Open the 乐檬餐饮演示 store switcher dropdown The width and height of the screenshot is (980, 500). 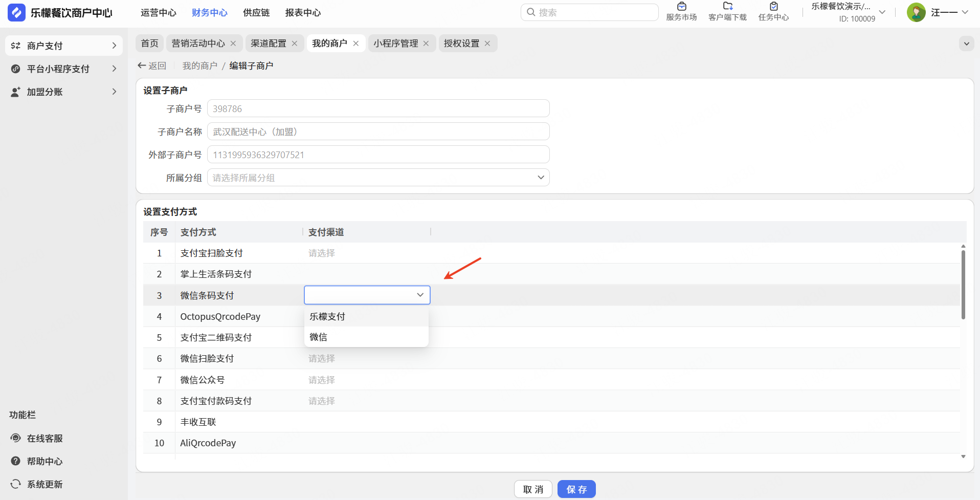pyautogui.click(x=882, y=12)
